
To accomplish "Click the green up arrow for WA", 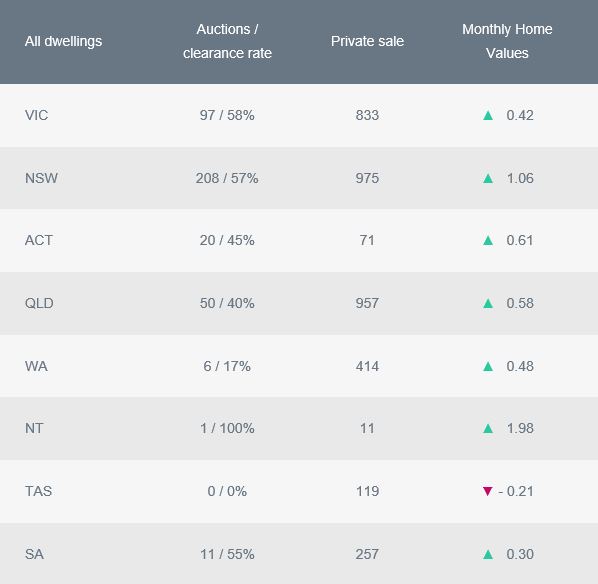I will [x=488, y=366].
